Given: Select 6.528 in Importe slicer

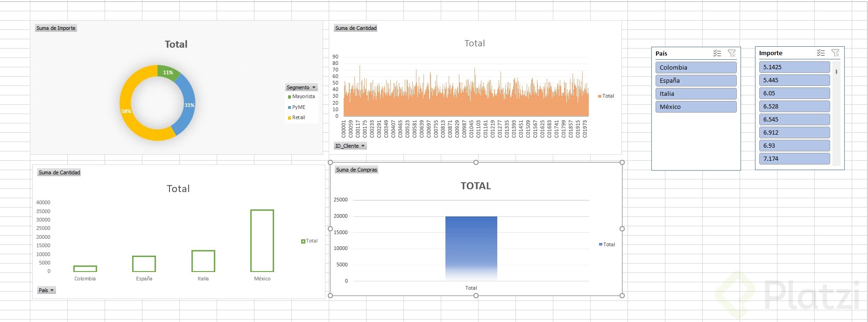Looking at the screenshot, I should click(794, 106).
